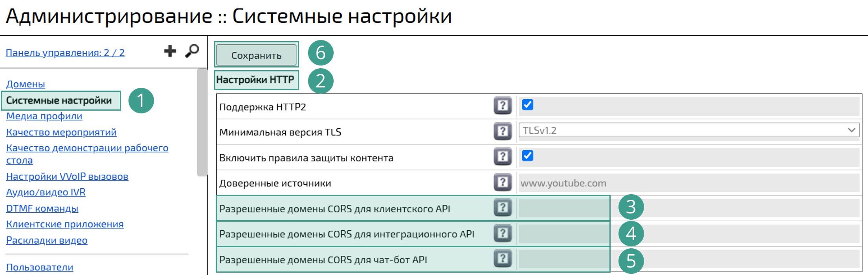Uncheck Включить правила защиты контента
The image size is (868, 275).
click(527, 156)
